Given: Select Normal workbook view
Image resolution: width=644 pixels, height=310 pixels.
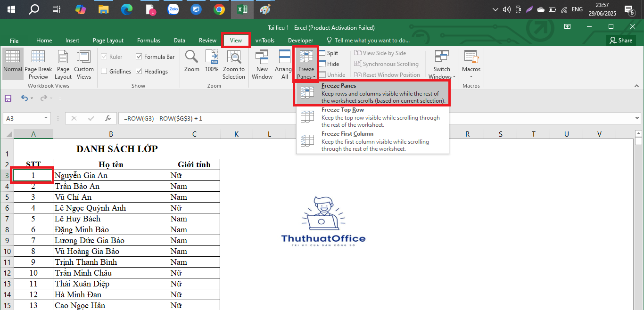Looking at the screenshot, I should pos(13,64).
